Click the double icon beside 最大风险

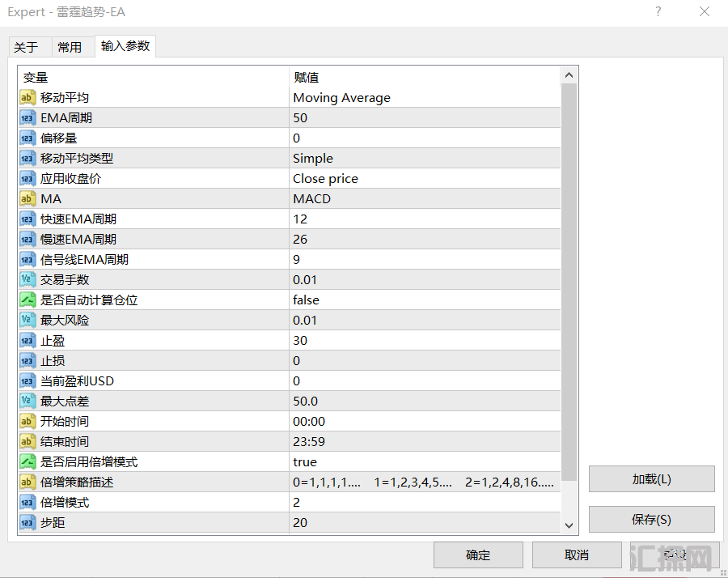(28, 320)
